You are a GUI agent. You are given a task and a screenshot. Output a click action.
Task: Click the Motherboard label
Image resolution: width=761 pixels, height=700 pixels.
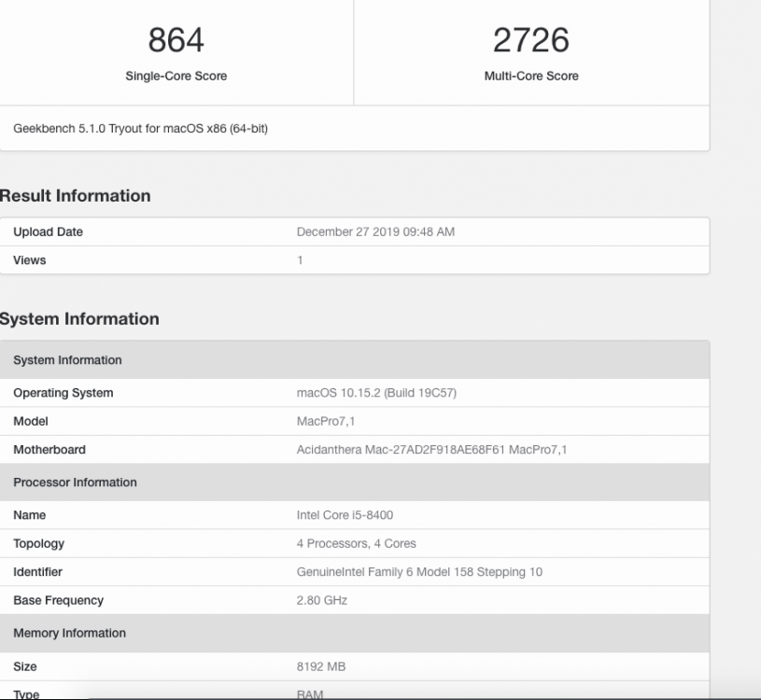49,450
